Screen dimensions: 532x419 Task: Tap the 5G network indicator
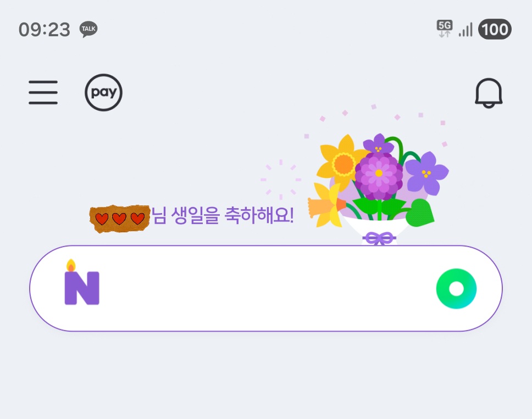(445, 29)
